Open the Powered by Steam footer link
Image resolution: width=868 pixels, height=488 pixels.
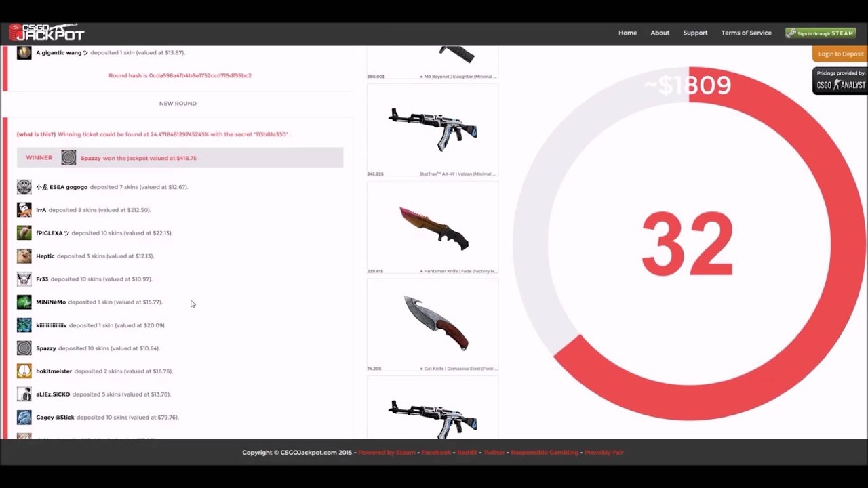[387, 453]
